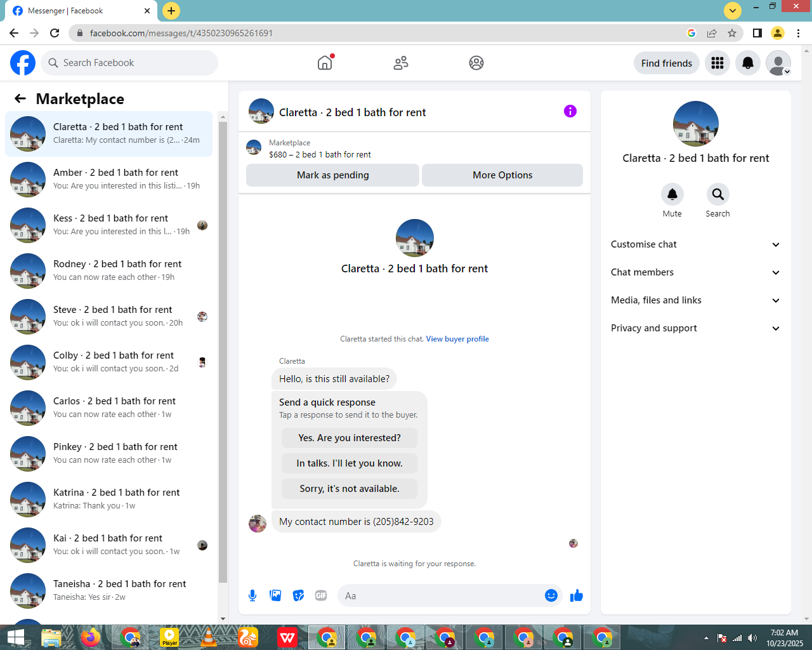Open More Options for the listing

click(x=502, y=175)
